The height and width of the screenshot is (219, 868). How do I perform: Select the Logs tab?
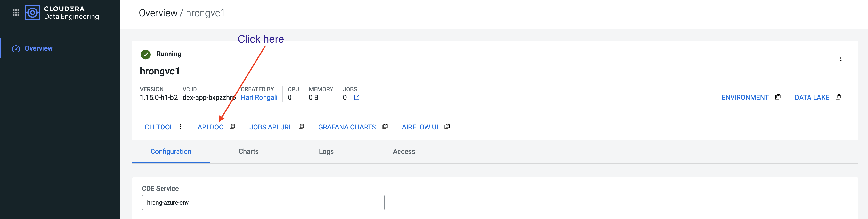(x=326, y=152)
